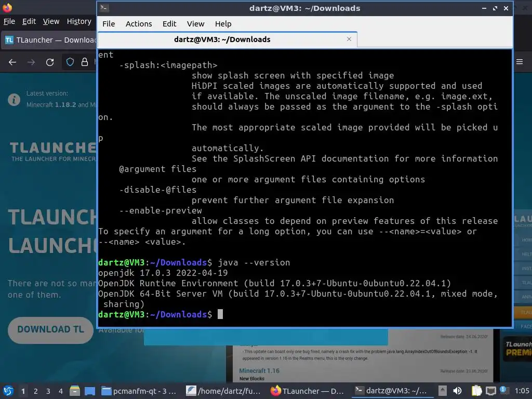Click the Firefox logo icon in the title bar
Screen dimensions: 532x399
[x=7, y=7]
